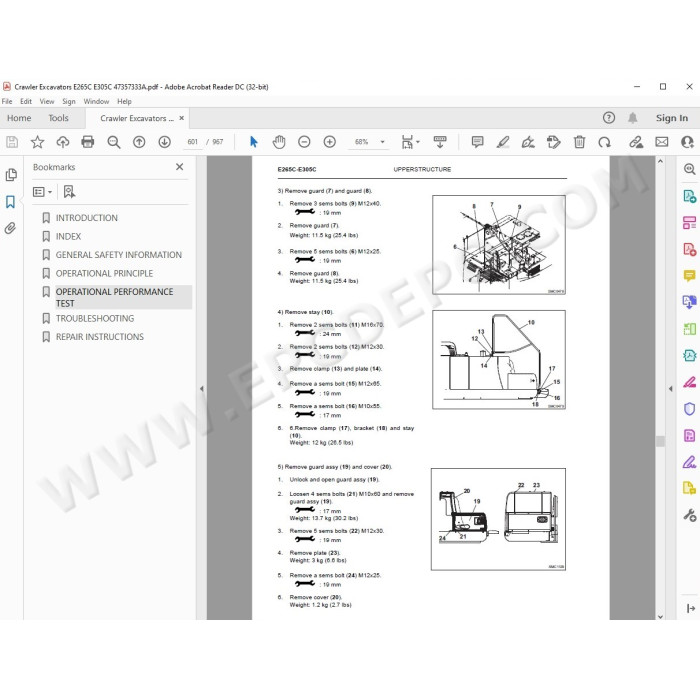
Task: Open the REPAIR INSTRUCTIONS bookmark
Action: point(100,337)
